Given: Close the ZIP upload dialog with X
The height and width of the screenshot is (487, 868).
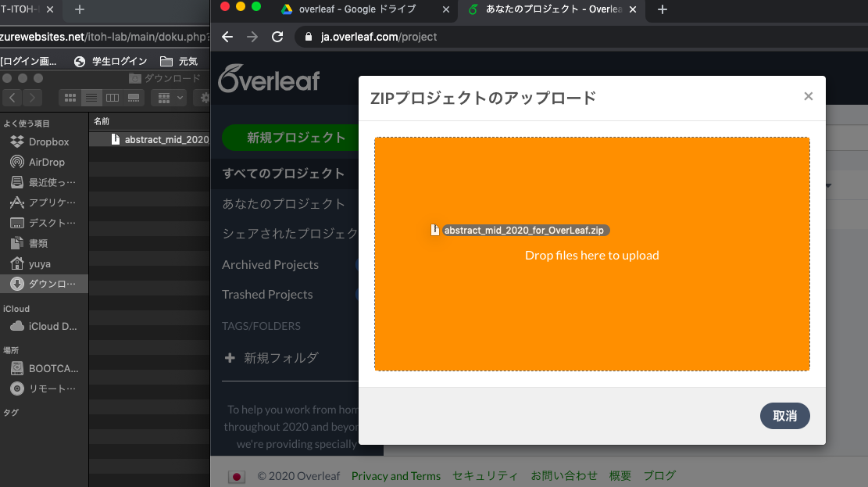Looking at the screenshot, I should pyautogui.click(x=808, y=96).
